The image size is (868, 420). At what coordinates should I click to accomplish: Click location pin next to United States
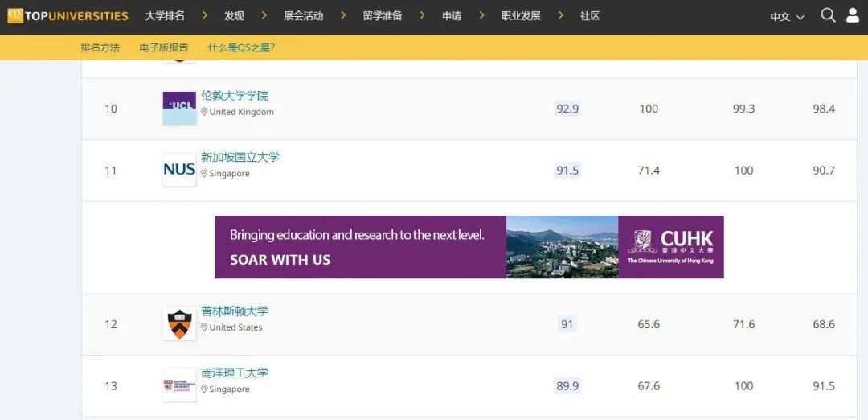204,327
